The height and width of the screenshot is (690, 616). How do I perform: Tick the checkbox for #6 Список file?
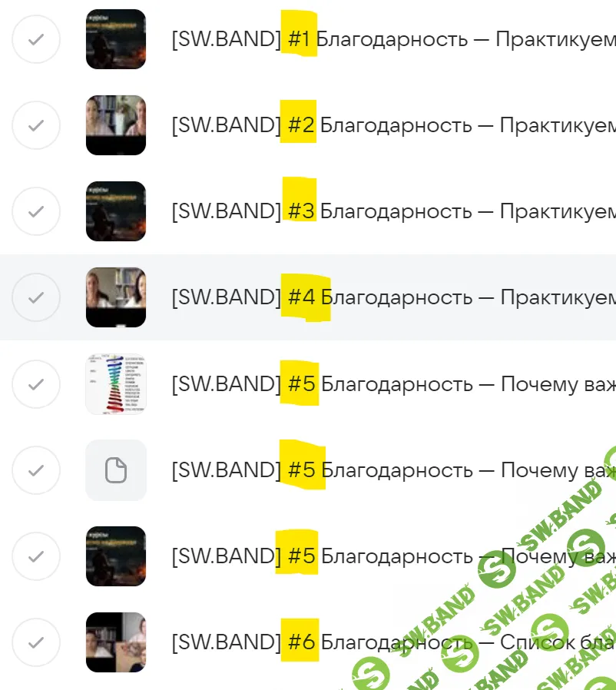(x=36, y=642)
